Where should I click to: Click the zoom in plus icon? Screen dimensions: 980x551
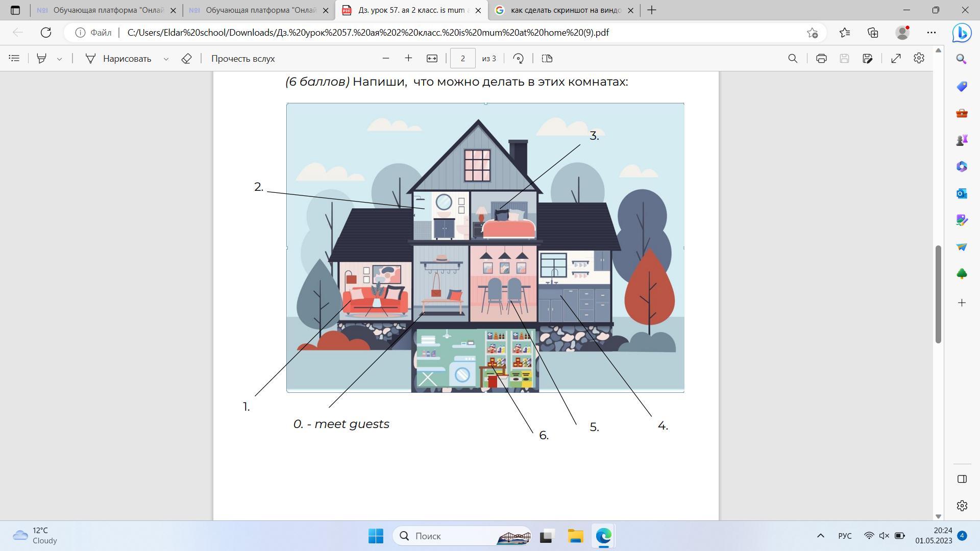pos(408,58)
